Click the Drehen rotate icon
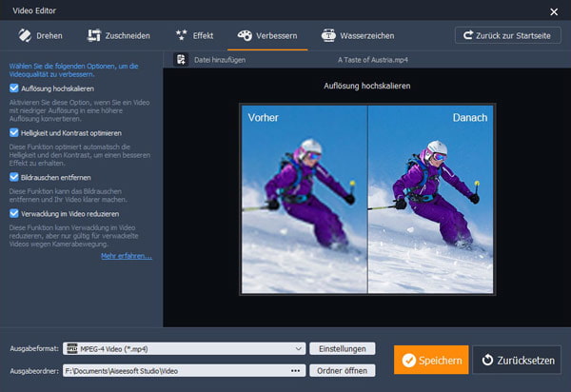Image resolution: width=571 pixels, height=392 pixels. point(25,35)
